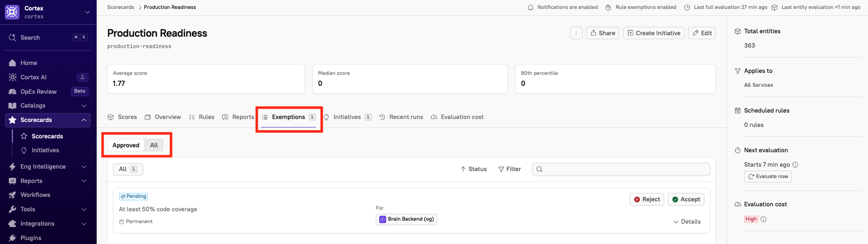Click the Edit button
Screen dimensions: 868x244
pos(702,33)
